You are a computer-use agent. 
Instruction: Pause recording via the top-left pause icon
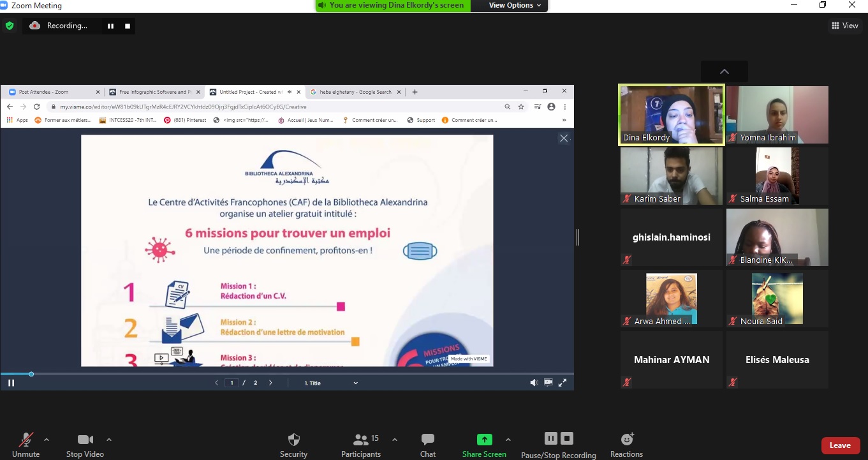[110, 26]
